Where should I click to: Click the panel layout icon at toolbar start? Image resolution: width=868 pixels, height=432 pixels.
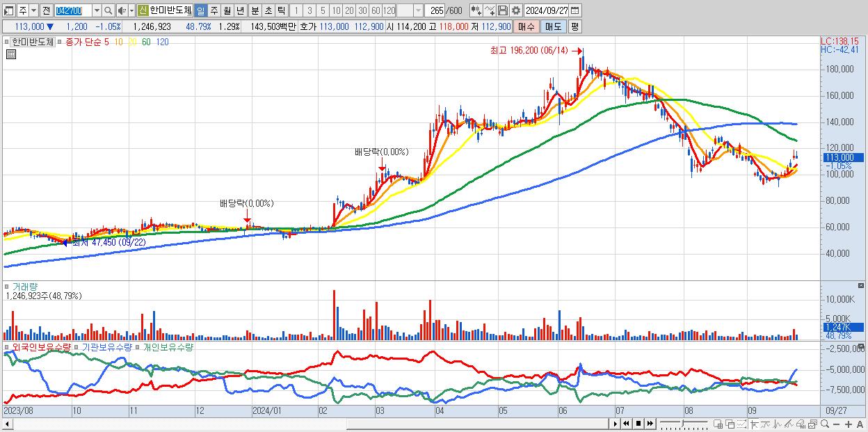coord(8,10)
